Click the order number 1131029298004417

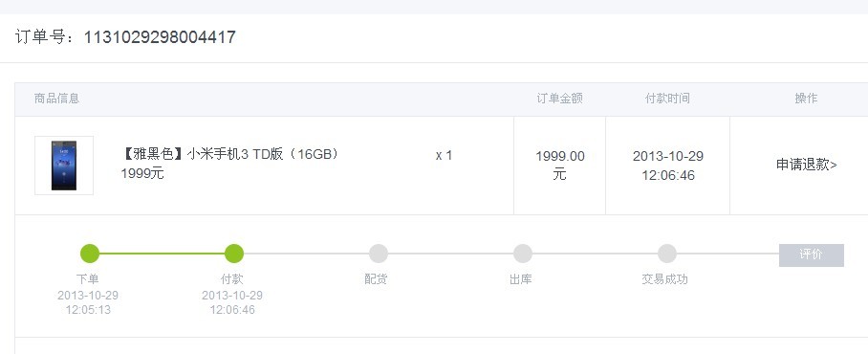pos(160,37)
